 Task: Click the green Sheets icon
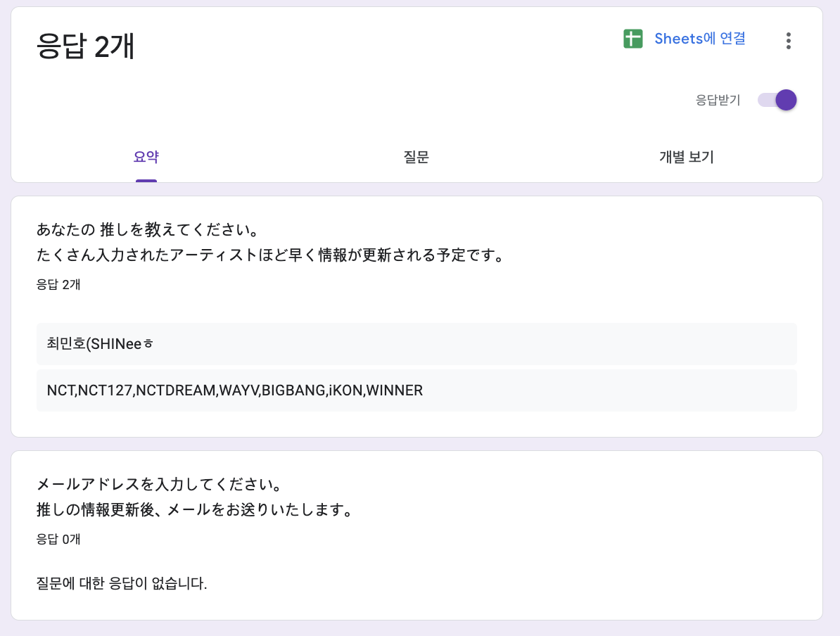(x=632, y=39)
